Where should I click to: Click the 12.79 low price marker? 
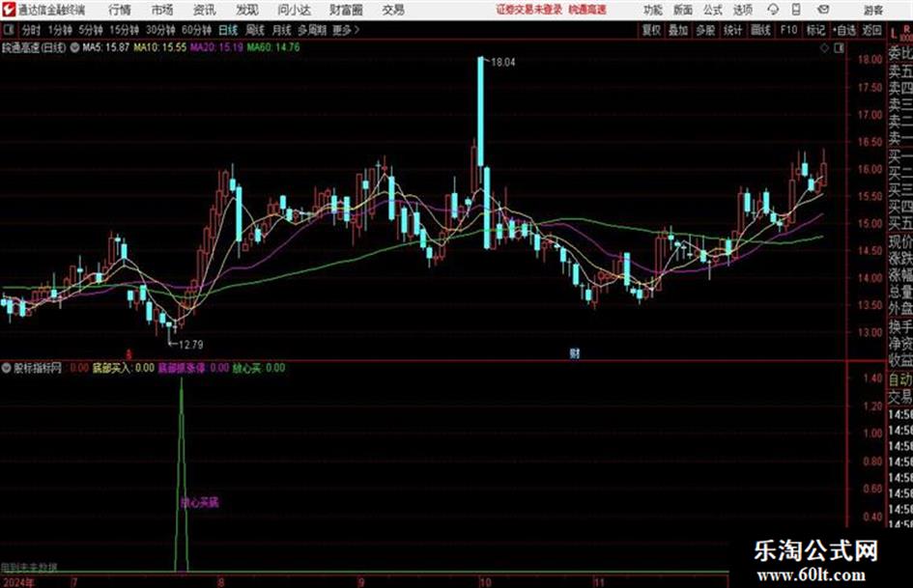191,345
